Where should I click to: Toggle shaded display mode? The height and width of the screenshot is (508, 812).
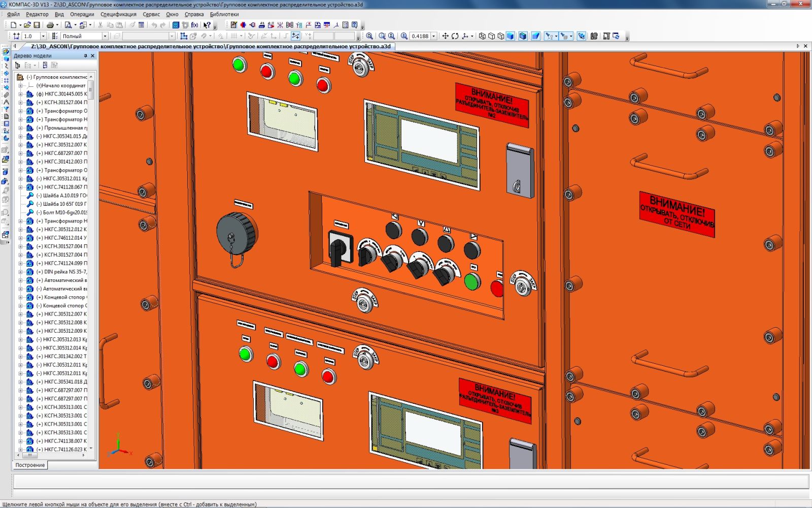click(510, 36)
